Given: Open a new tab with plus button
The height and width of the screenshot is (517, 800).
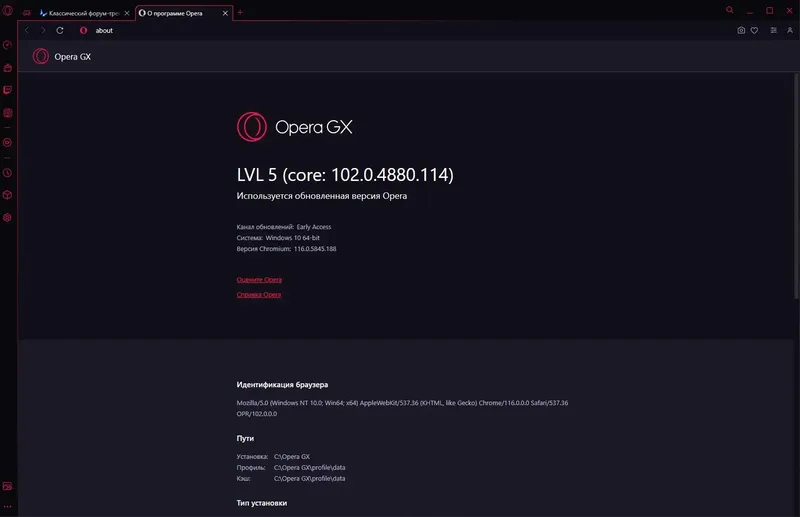Looking at the screenshot, I should click(x=240, y=12).
